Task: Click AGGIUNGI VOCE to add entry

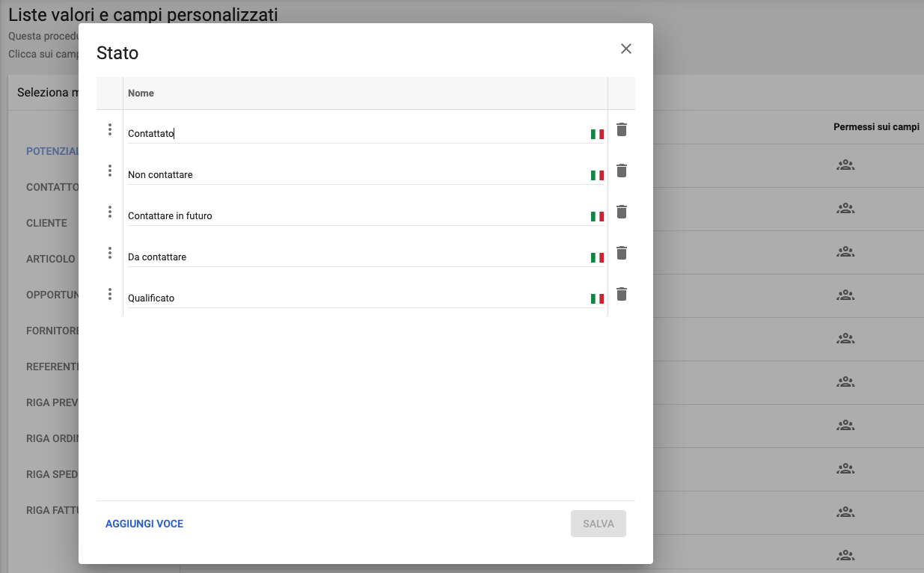Action: pyautogui.click(x=144, y=524)
